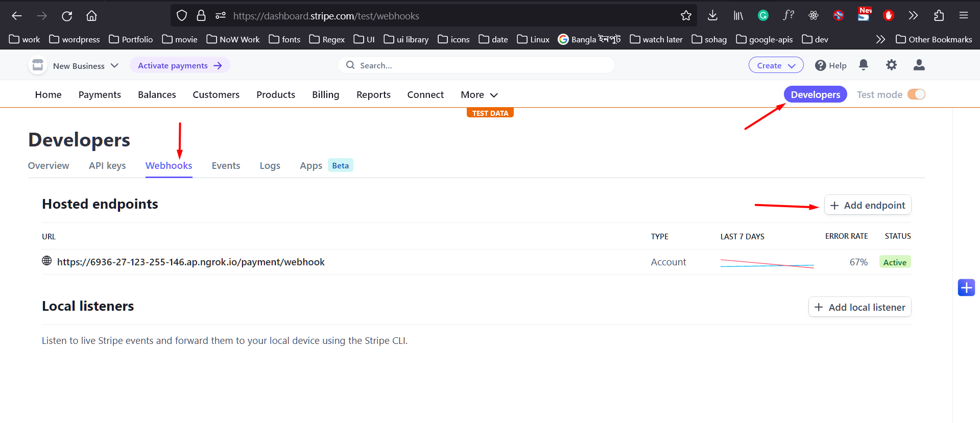The image size is (980, 423).
Task: Click the Add endpoint button
Action: (x=868, y=205)
